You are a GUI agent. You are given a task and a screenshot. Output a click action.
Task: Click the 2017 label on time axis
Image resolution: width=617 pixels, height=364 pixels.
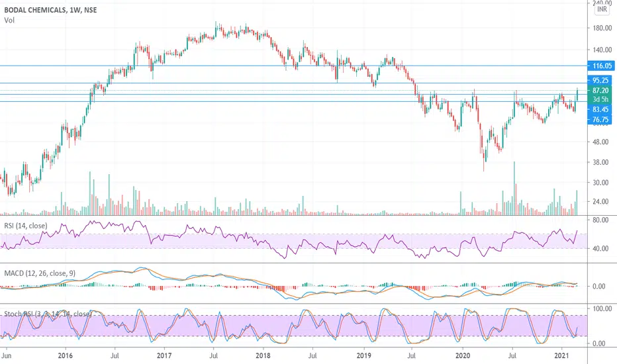pyautogui.click(x=164, y=356)
